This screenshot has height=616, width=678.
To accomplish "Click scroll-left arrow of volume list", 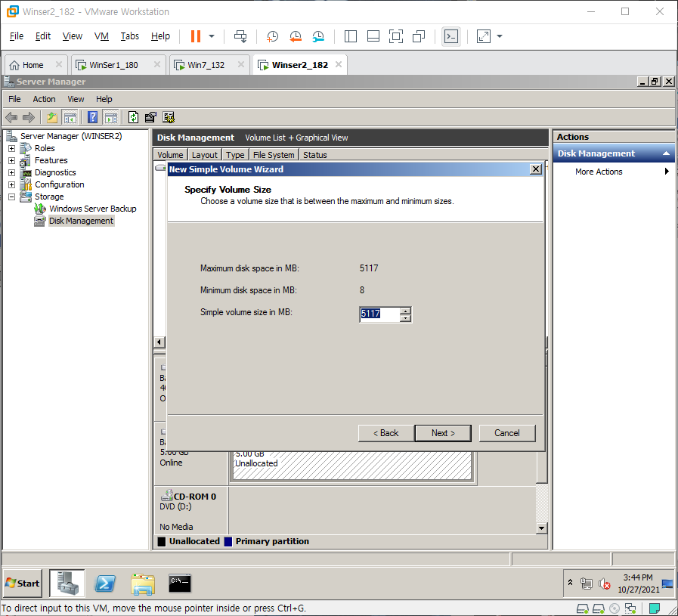I will 159,342.
